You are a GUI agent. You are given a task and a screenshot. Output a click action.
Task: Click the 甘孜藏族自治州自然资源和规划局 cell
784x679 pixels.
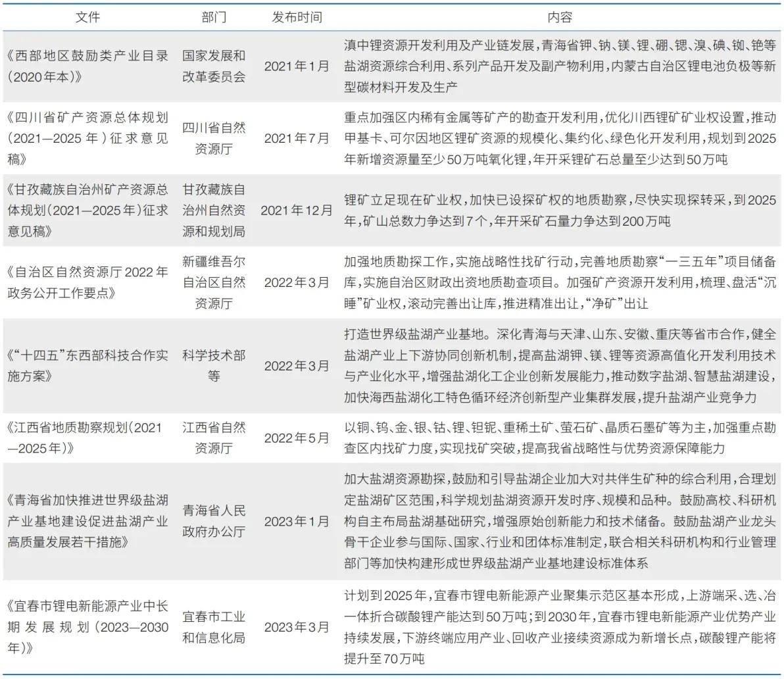pyautogui.click(x=214, y=210)
